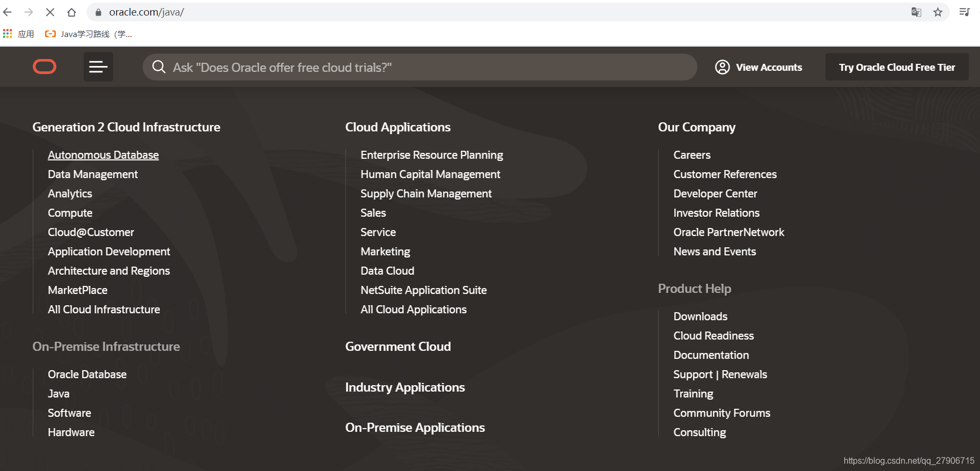Open On-Premise Applications section
980x471 pixels.
click(x=415, y=428)
